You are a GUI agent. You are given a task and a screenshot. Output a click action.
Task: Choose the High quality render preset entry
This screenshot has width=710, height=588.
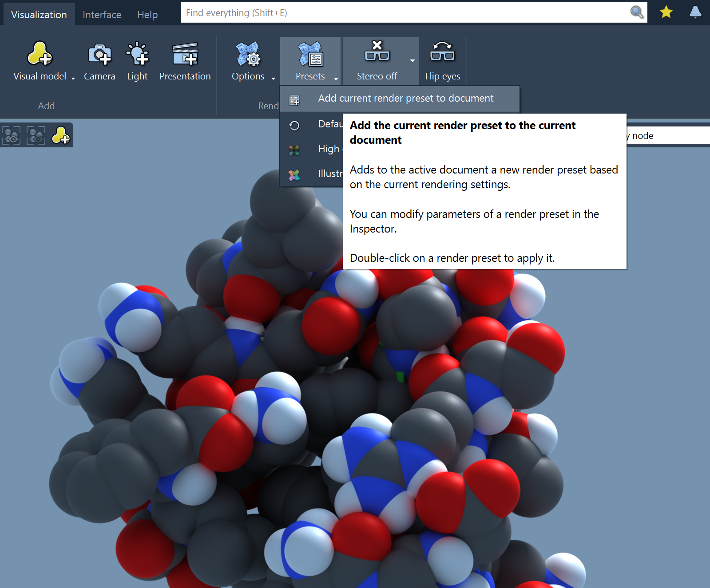[311, 150]
